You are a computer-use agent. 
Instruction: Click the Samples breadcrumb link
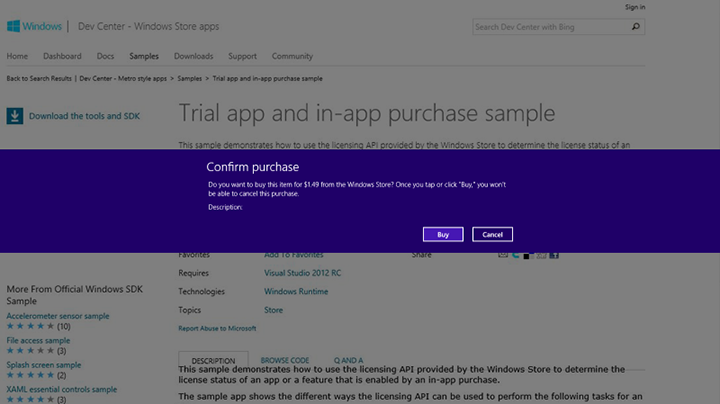point(190,79)
